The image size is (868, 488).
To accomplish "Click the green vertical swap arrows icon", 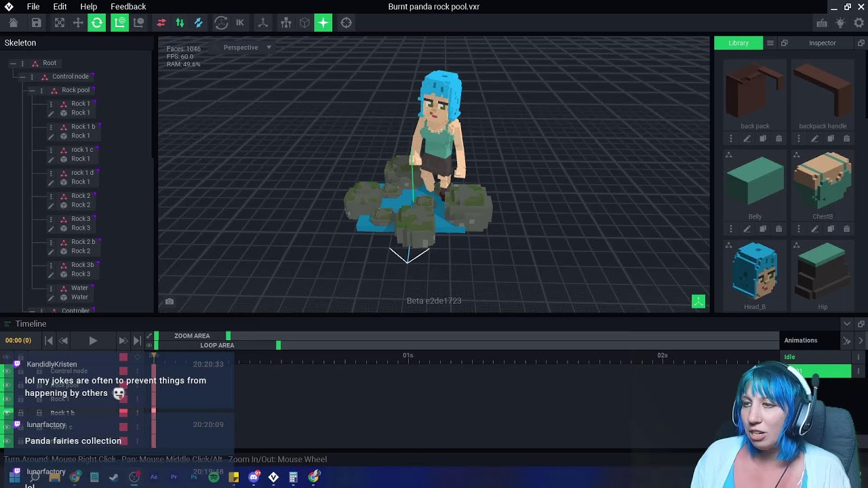I will 180,23.
